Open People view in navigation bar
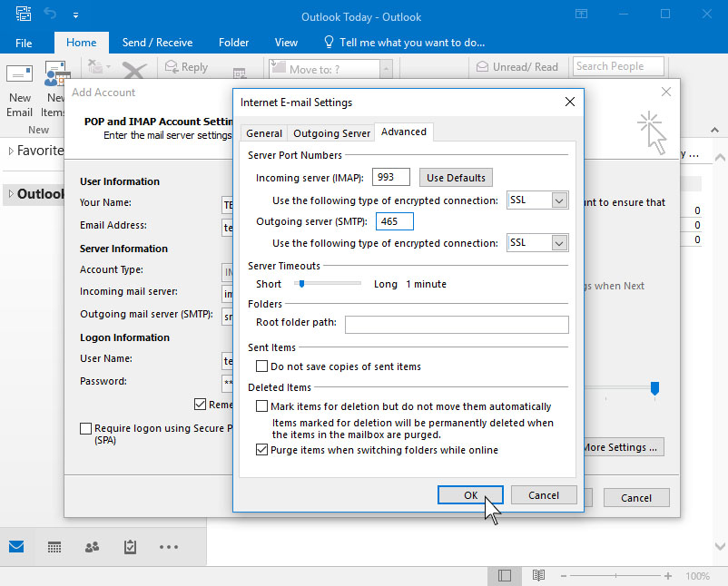This screenshot has height=586, width=728. click(x=92, y=547)
